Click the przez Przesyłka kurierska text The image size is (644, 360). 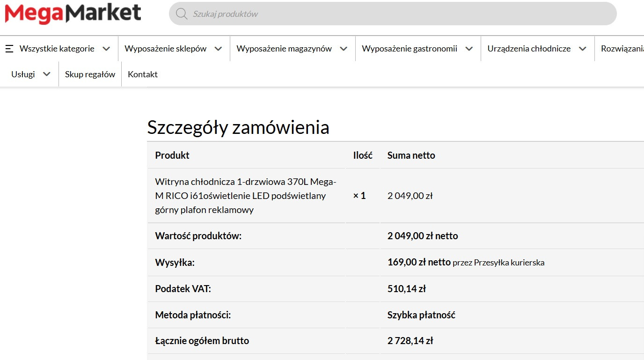click(x=498, y=263)
